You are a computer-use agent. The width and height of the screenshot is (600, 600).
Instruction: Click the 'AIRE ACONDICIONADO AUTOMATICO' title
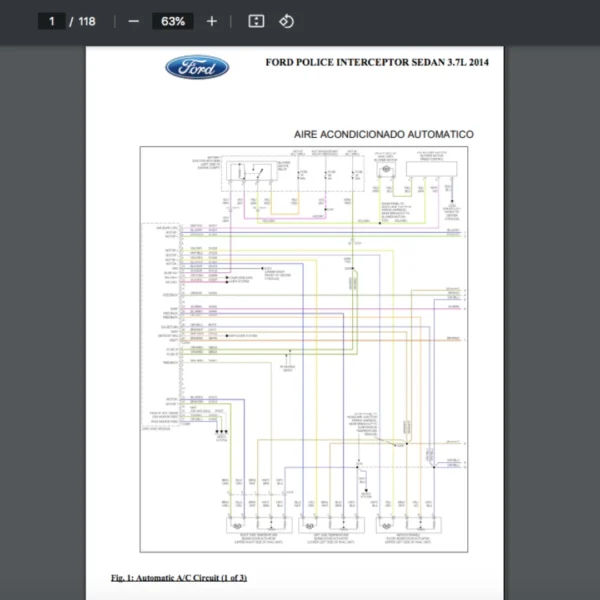tap(383, 134)
